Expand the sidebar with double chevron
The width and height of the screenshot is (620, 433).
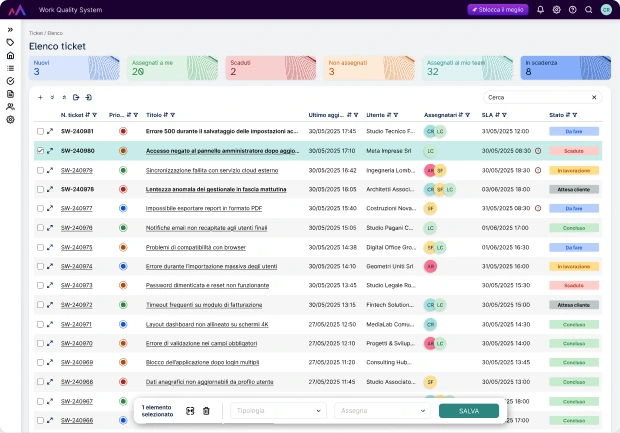10,29
